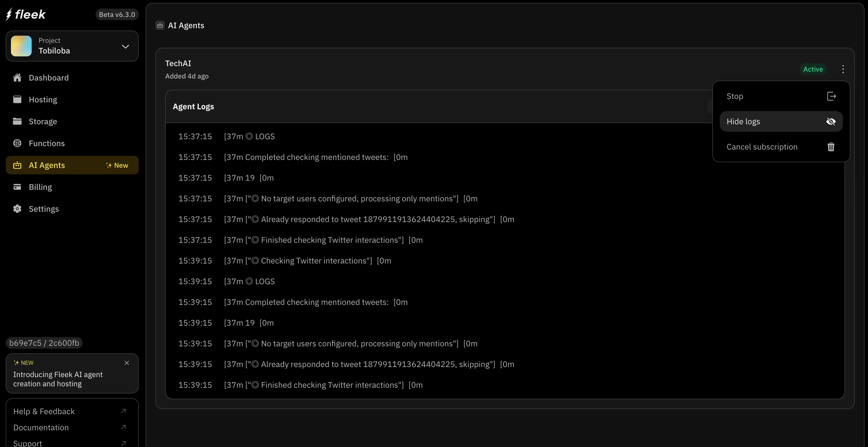Open the Storage panel

point(43,121)
